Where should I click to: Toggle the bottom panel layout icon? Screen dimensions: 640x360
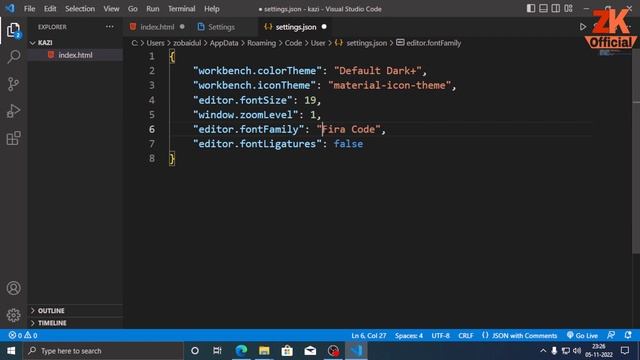click(543, 9)
